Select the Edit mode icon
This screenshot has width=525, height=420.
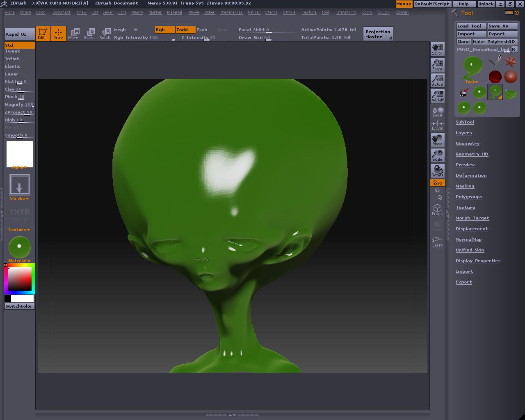pos(43,33)
